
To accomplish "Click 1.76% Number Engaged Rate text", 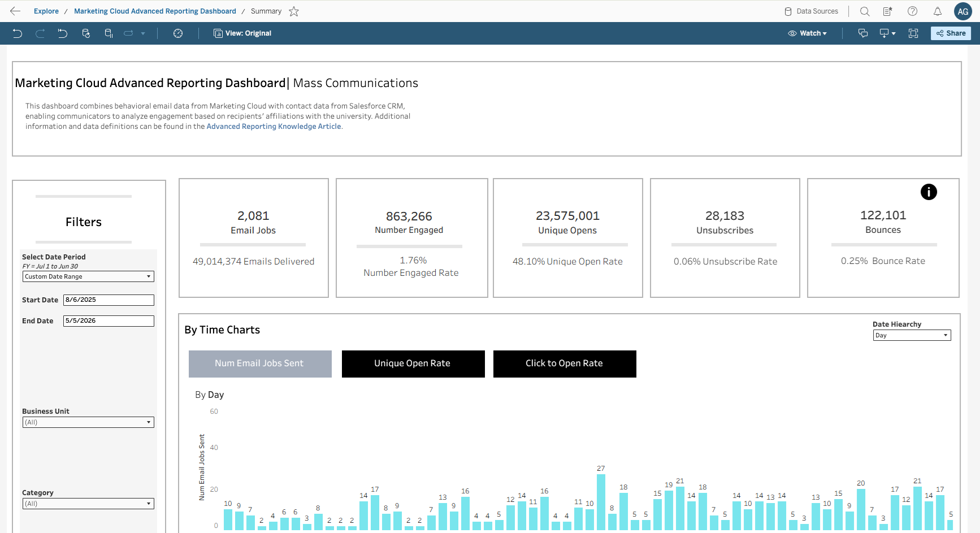I will pos(411,267).
